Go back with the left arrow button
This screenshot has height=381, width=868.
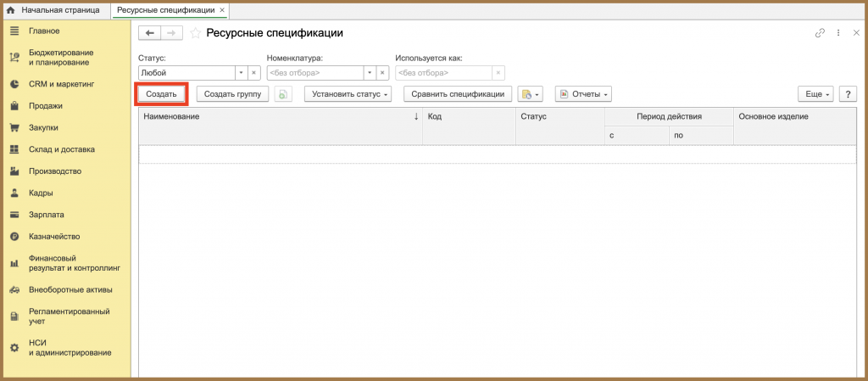pyautogui.click(x=149, y=33)
